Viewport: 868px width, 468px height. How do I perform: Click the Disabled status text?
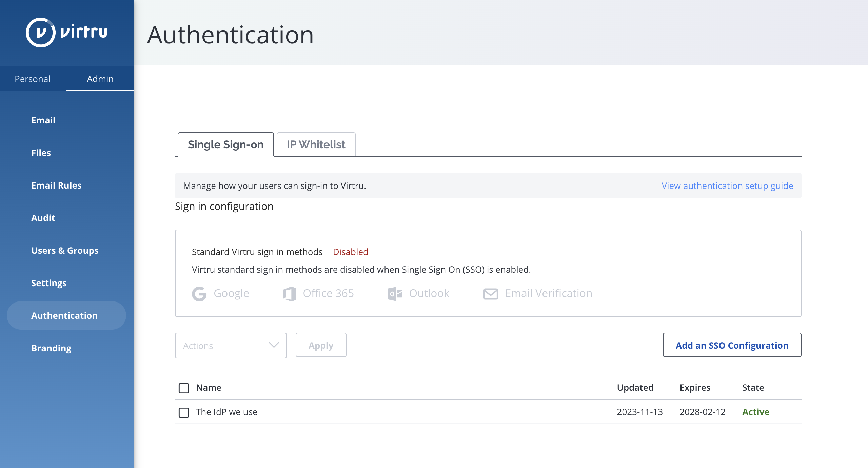(350, 252)
